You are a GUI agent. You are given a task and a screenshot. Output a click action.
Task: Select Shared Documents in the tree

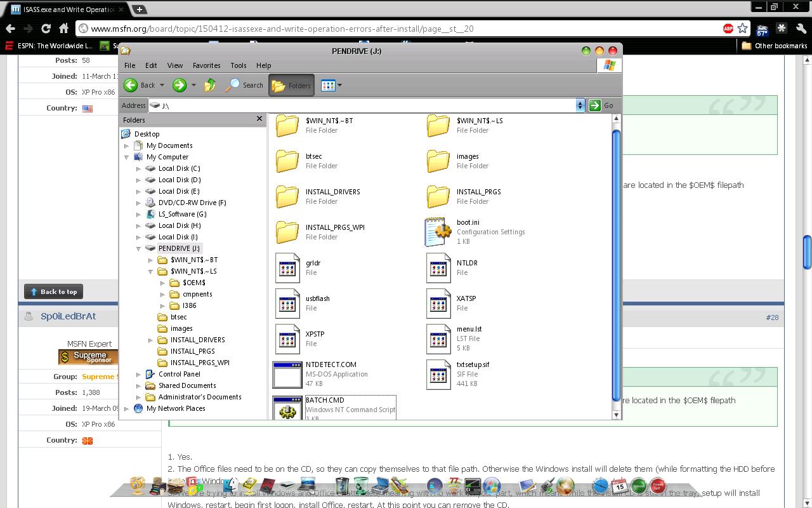(187, 385)
